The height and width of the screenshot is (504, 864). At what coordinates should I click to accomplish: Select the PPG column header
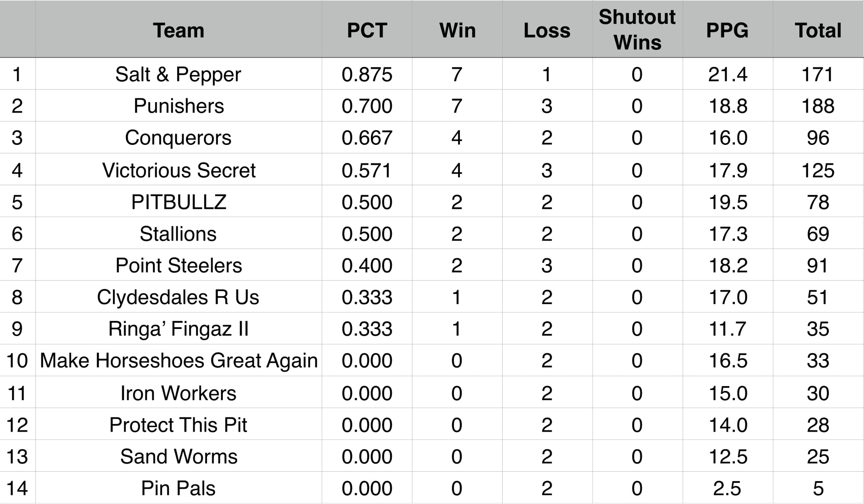click(x=727, y=31)
